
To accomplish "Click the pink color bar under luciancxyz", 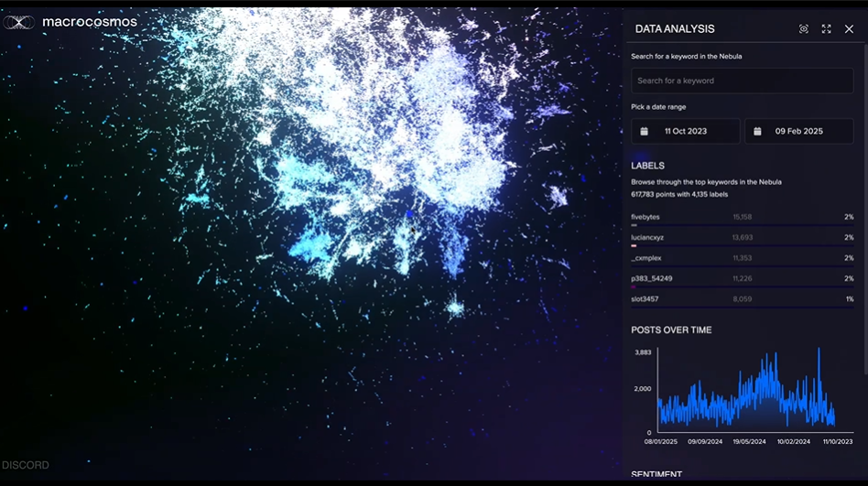I will coord(634,245).
